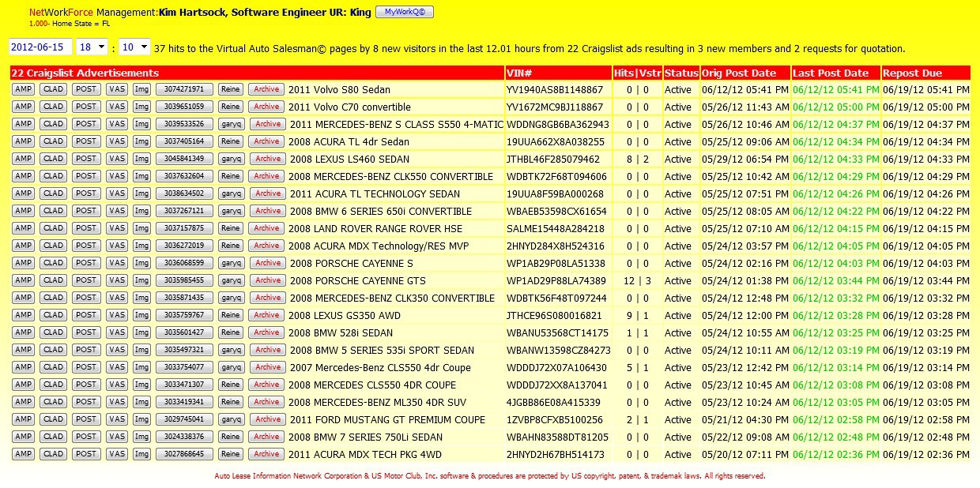Click VAS for the 2008 BMW 7 Series 750Li

pyautogui.click(x=117, y=437)
